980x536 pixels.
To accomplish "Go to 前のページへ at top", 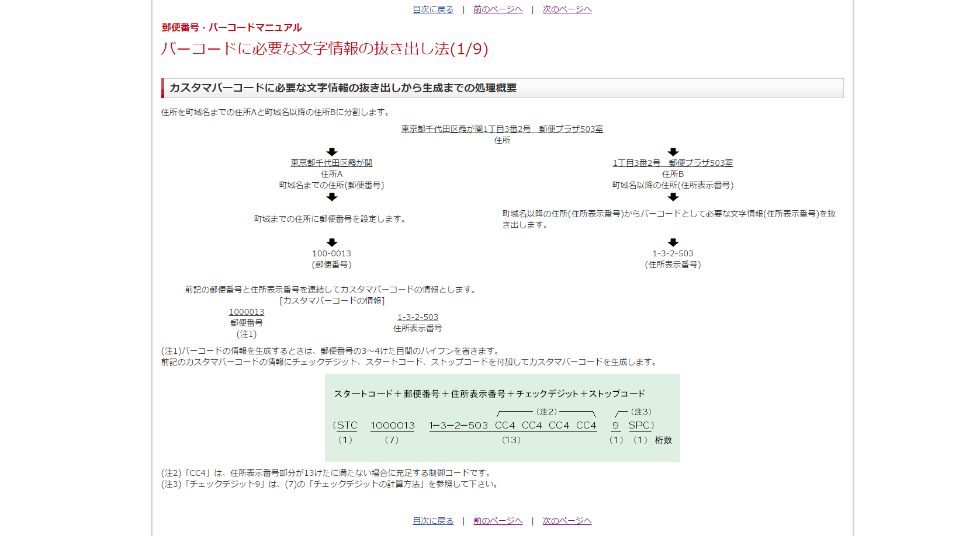I will 498,9.
